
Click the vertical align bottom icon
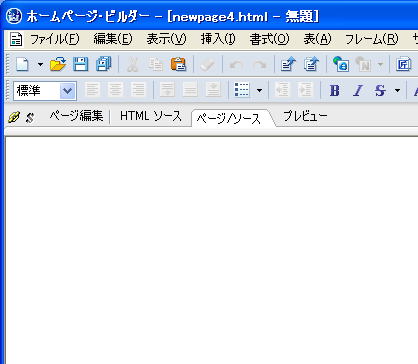coord(213,90)
